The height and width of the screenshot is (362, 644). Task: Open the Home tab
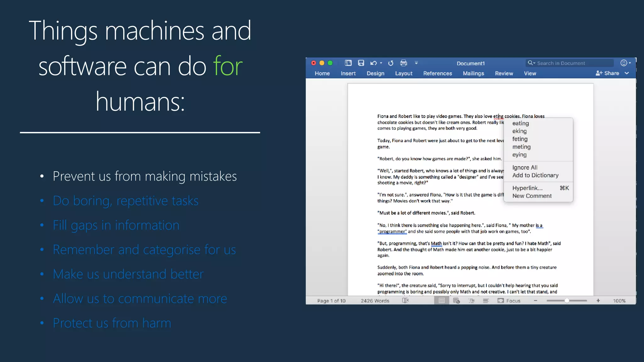322,73
